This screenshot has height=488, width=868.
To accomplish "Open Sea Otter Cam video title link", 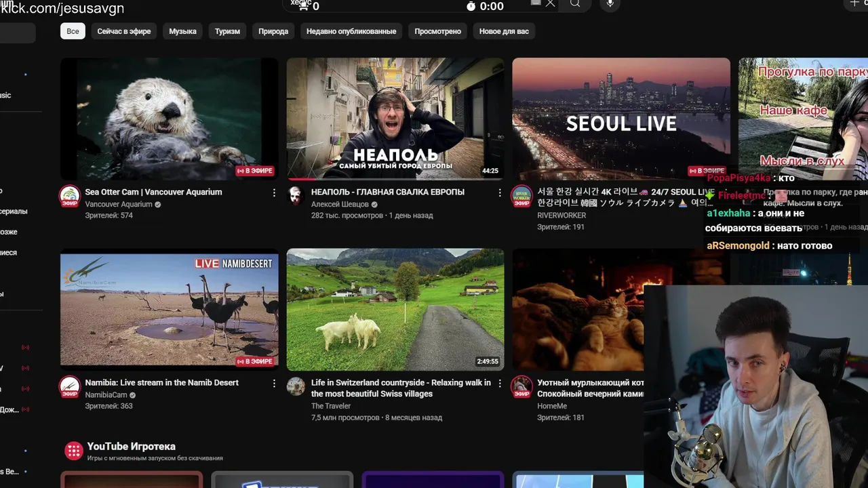I will 153,192.
